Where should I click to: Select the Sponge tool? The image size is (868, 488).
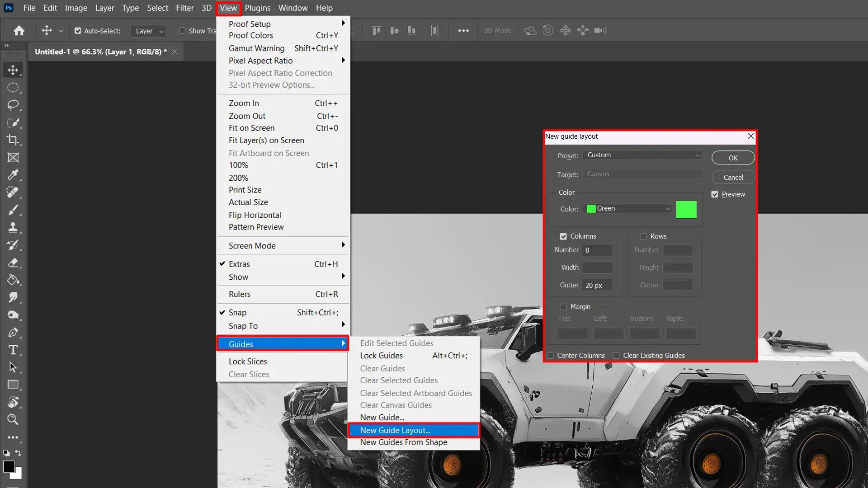pyautogui.click(x=13, y=315)
